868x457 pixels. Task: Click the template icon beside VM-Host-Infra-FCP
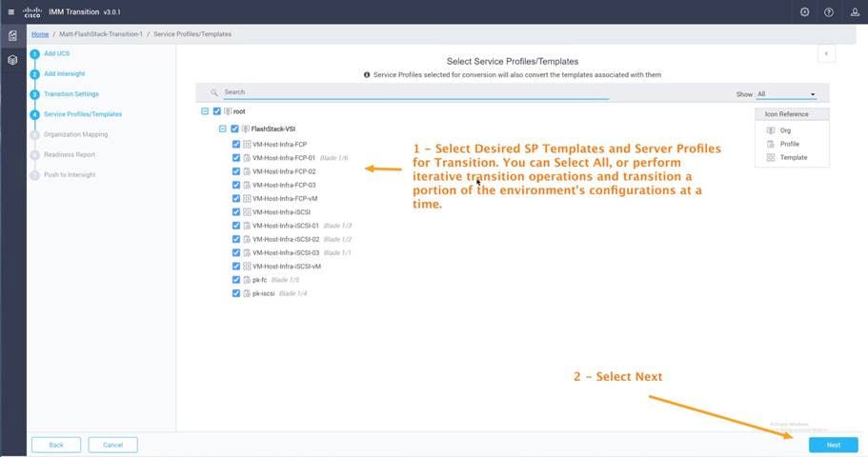point(247,145)
